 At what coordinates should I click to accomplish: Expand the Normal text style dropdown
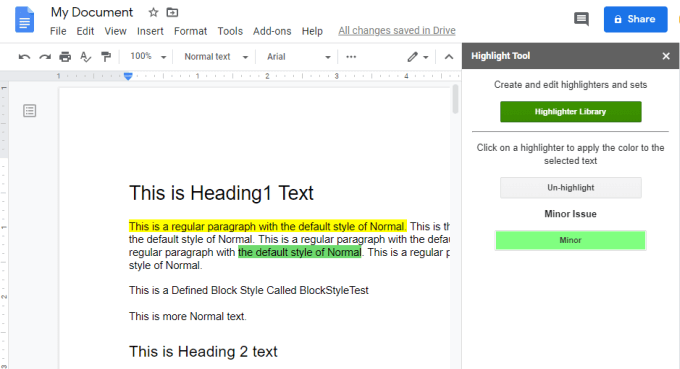[x=216, y=57]
